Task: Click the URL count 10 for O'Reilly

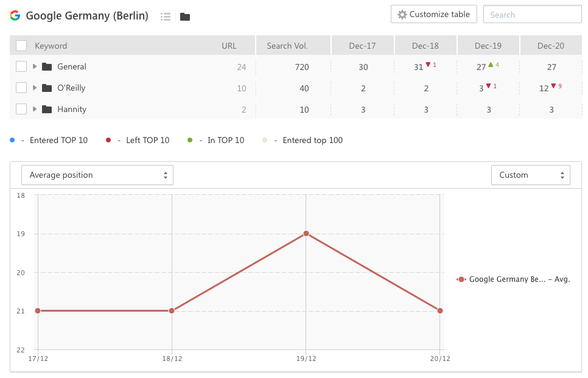Action: click(x=242, y=88)
